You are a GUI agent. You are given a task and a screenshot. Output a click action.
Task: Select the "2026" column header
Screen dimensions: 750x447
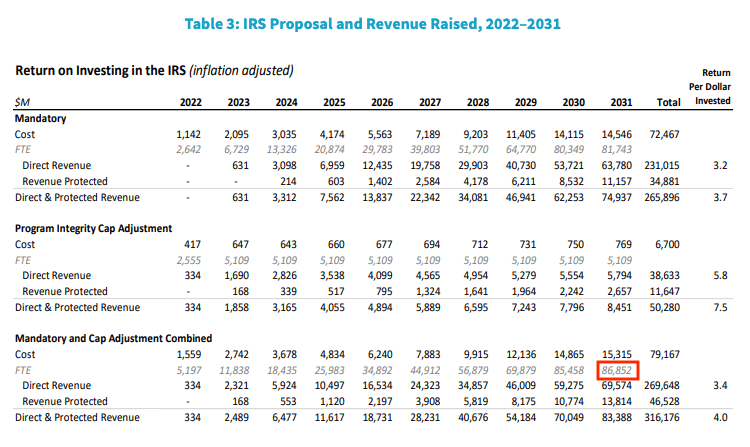coord(382,102)
